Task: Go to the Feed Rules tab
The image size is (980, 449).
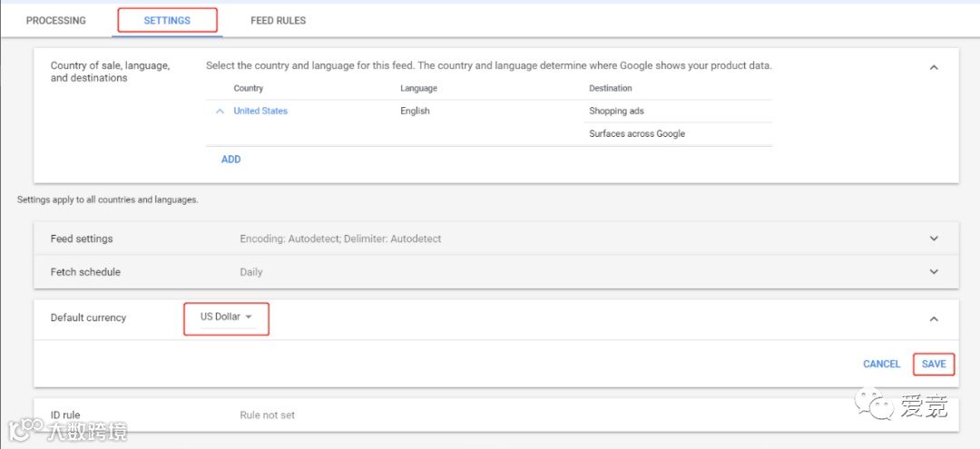Action: (x=278, y=21)
